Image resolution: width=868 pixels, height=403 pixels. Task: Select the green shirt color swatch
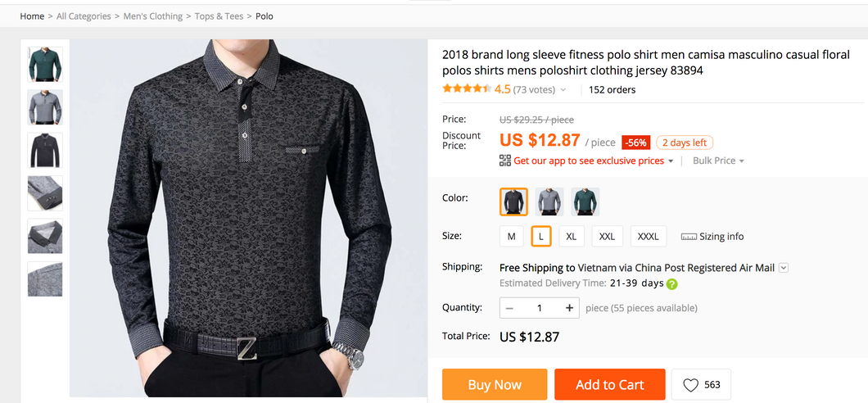pos(585,201)
